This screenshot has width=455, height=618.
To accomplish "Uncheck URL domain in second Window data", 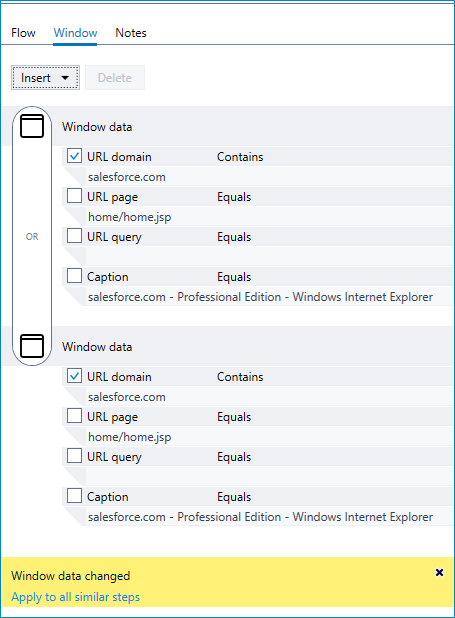I will pos(74,376).
